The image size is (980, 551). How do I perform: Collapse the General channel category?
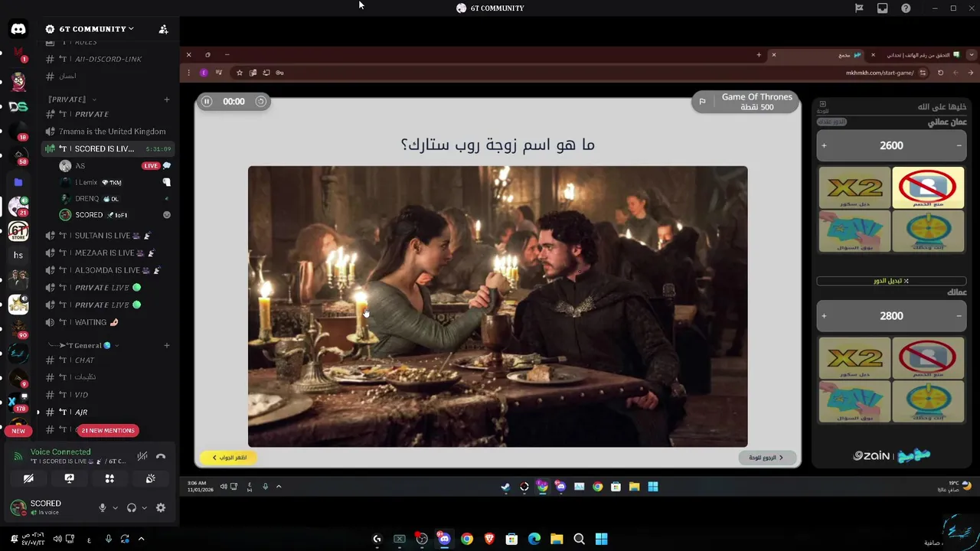click(x=83, y=345)
